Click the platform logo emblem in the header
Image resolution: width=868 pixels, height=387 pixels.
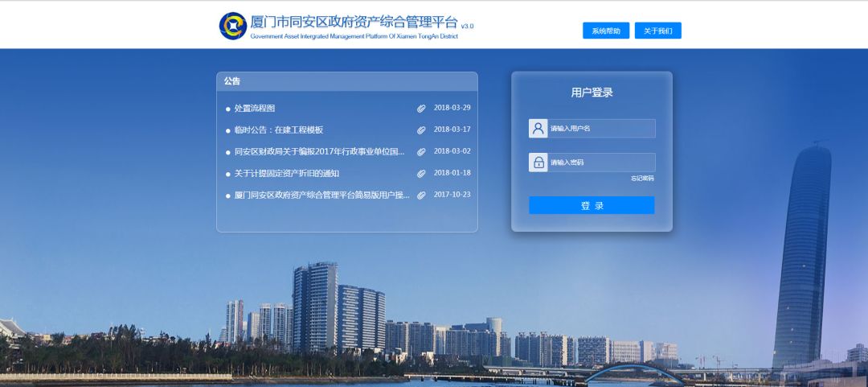233,26
